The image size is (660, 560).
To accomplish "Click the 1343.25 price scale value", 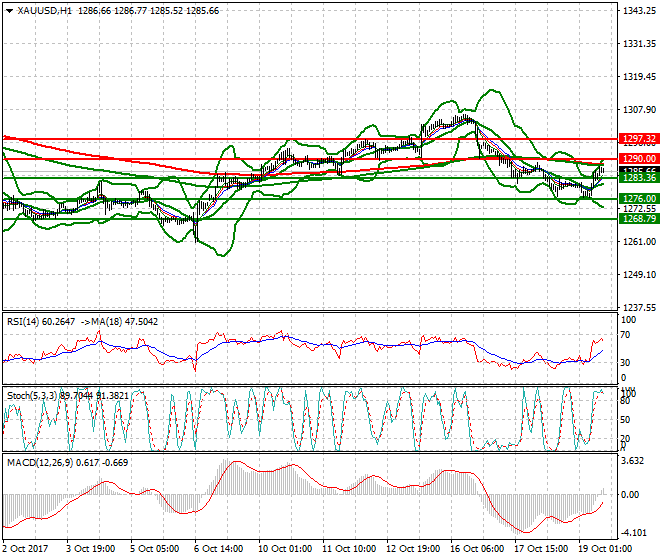I will pos(637,11).
